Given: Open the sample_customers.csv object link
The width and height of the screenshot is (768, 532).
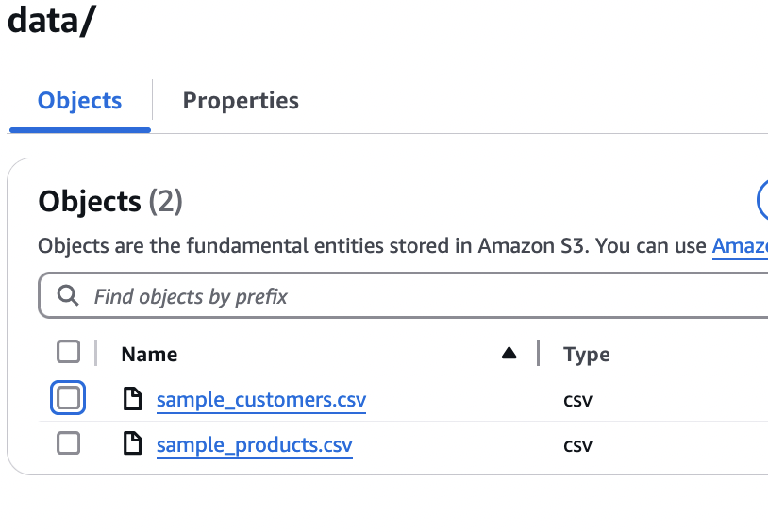Looking at the screenshot, I should 260,400.
